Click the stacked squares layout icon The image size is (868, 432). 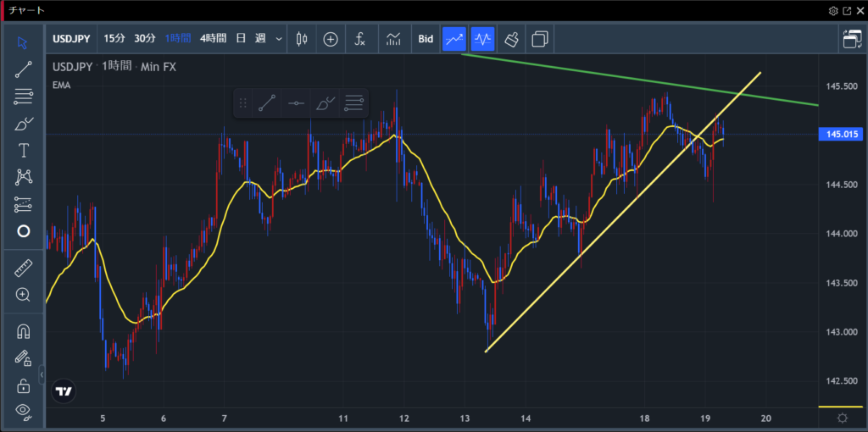click(540, 39)
